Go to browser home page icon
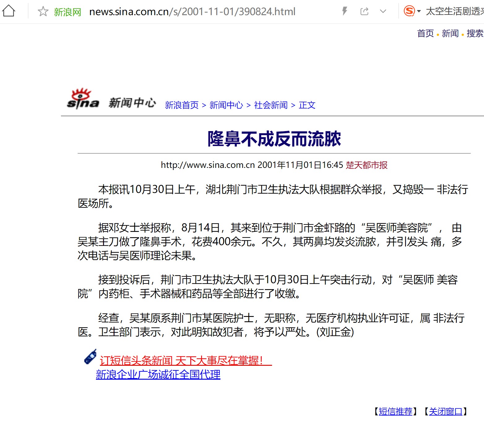 pos(8,11)
